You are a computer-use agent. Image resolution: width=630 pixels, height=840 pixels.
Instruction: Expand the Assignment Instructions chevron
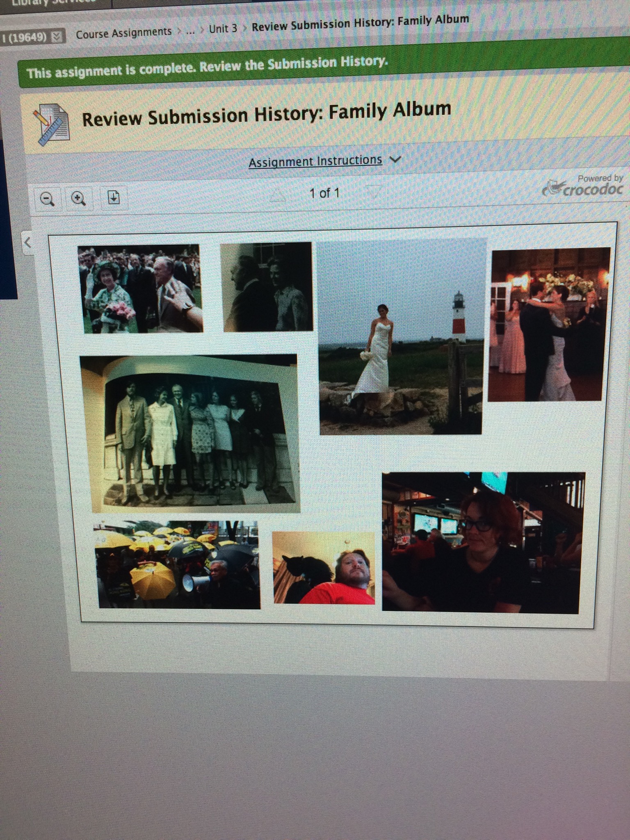tap(395, 159)
